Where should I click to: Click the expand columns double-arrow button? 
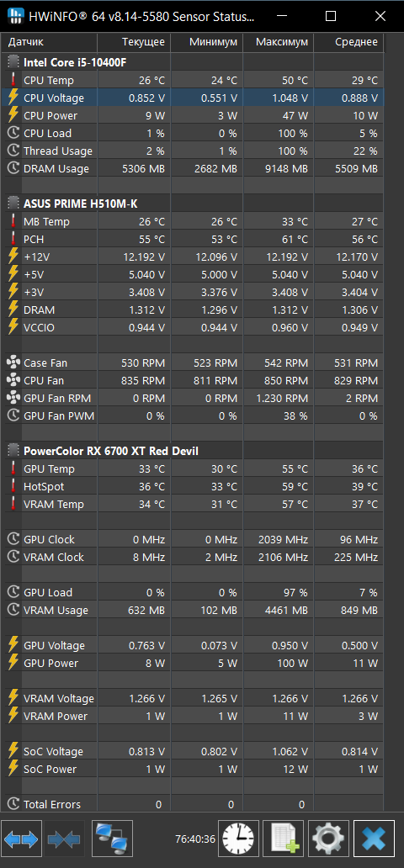[x=22, y=839]
